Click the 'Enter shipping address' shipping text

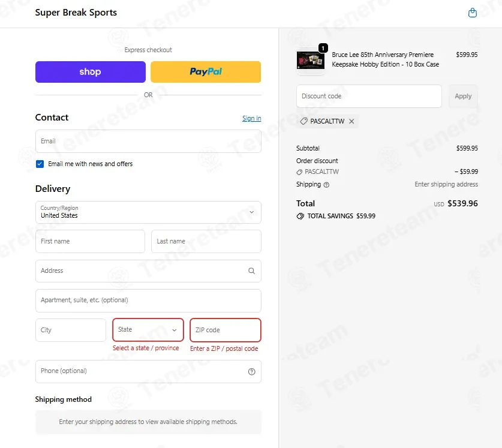[446, 185]
